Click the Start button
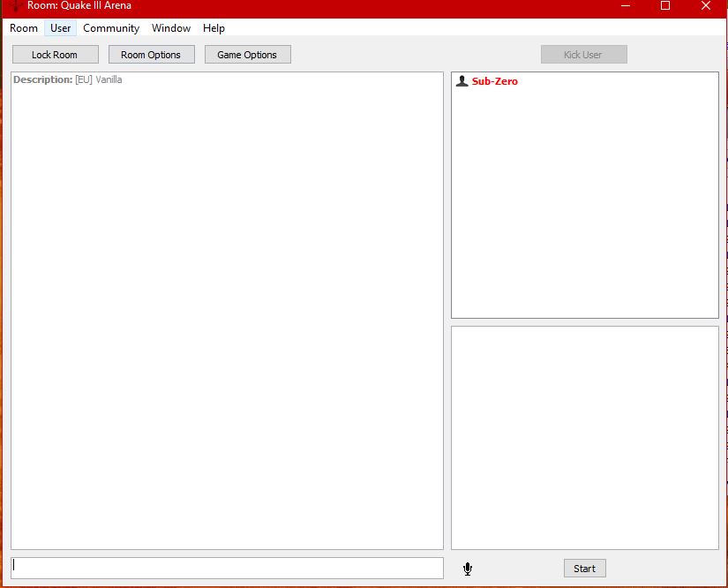 584,568
